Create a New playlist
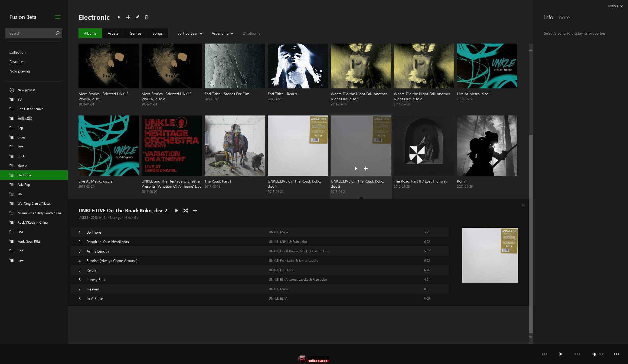628x364 pixels. click(x=26, y=90)
